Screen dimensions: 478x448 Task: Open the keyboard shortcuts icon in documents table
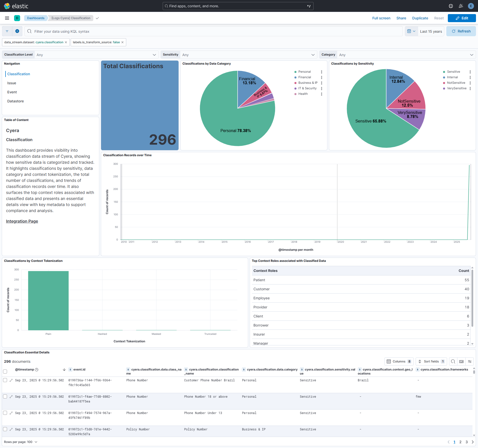point(461,361)
